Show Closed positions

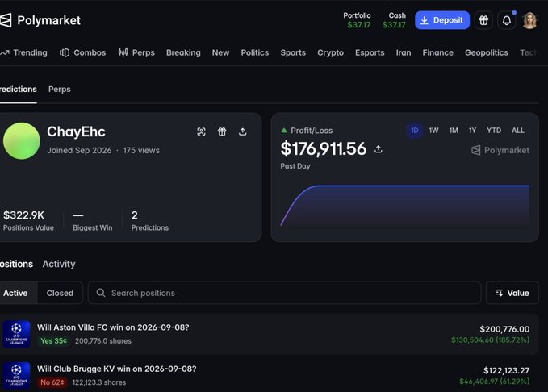coord(60,293)
